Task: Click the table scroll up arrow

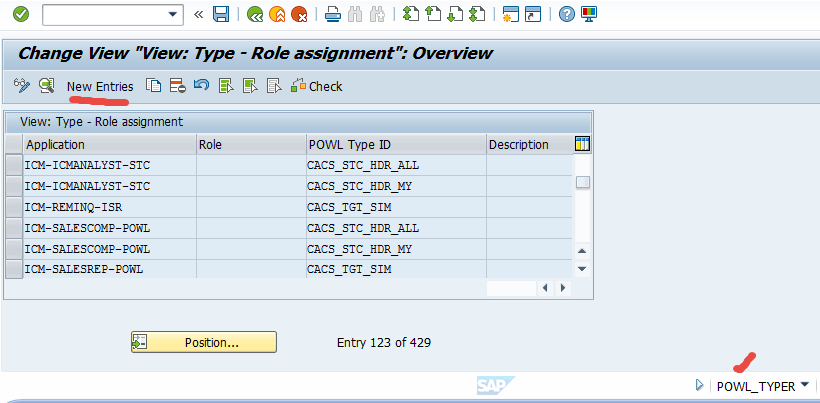Action: pos(583,251)
